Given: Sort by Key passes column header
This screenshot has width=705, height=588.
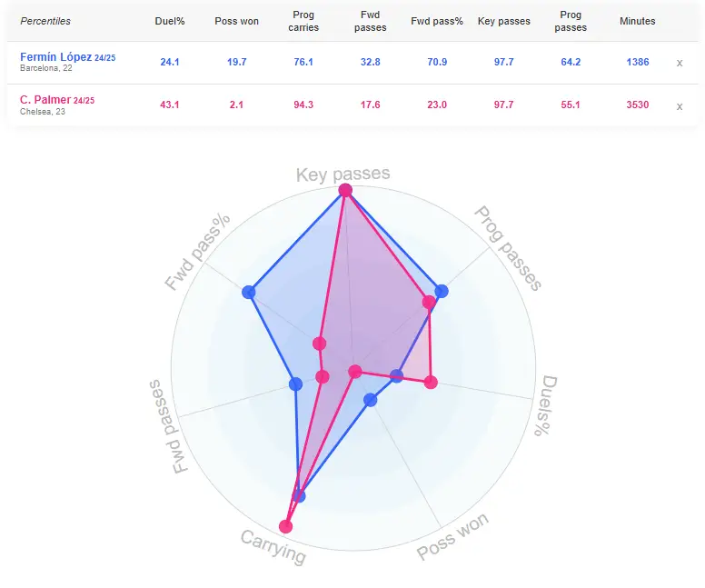Looking at the screenshot, I should 503,21.
